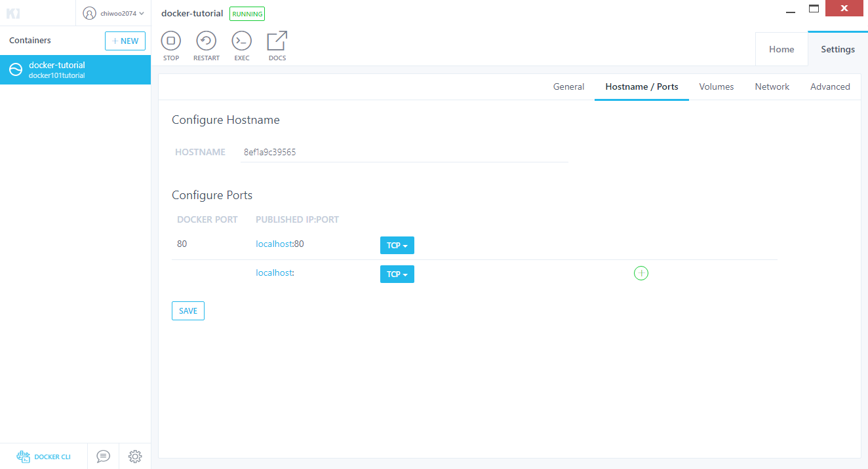Save the port configuration
868x469 pixels.
pos(188,310)
